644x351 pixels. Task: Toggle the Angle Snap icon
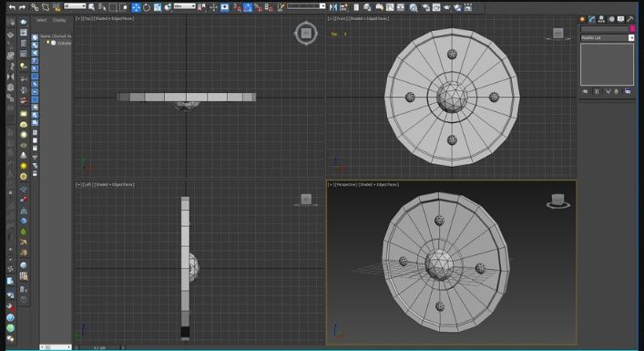(248, 7)
